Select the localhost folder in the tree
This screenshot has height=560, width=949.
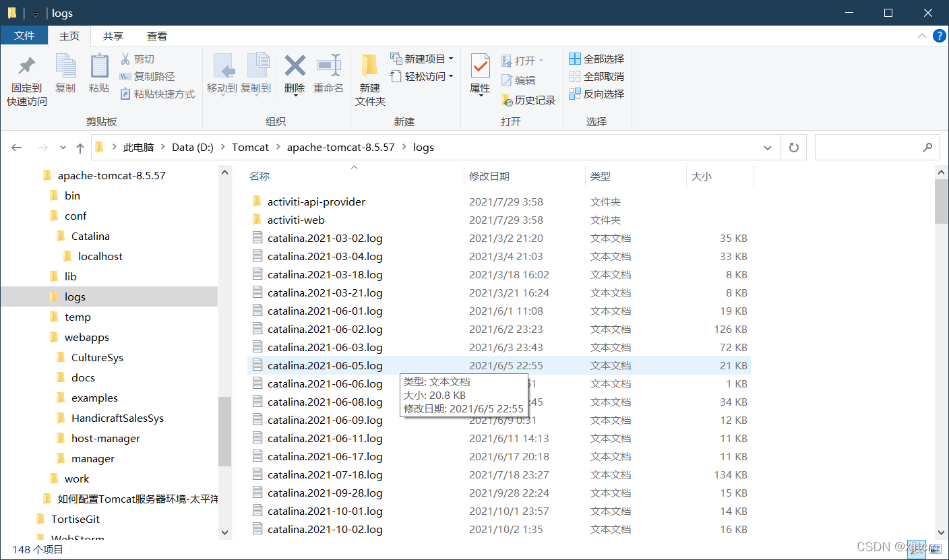coord(100,256)
